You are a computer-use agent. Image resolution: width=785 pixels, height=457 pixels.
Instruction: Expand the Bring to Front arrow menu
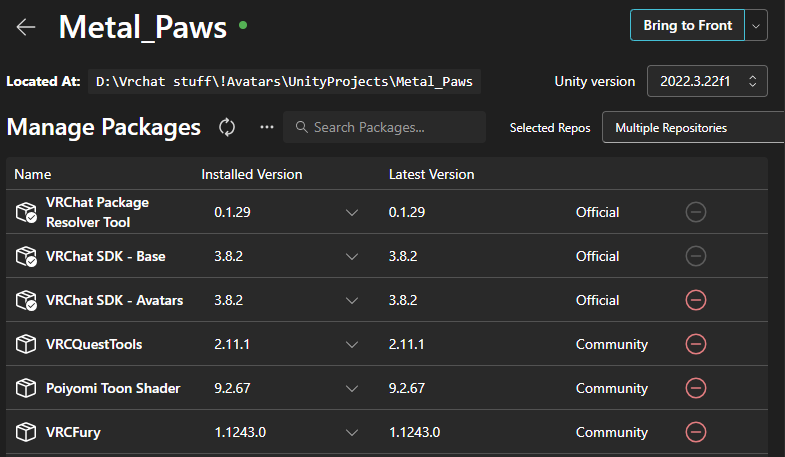pos(757,25)
